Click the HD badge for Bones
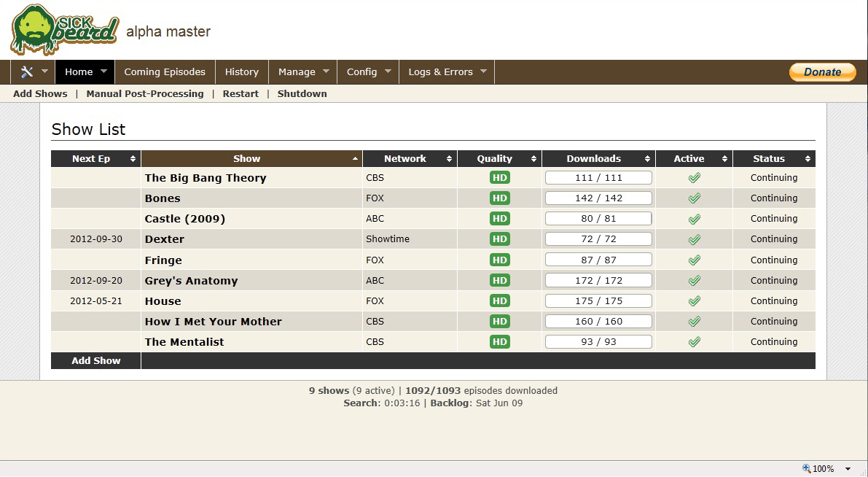868x477 pixels. click(499, 198)
